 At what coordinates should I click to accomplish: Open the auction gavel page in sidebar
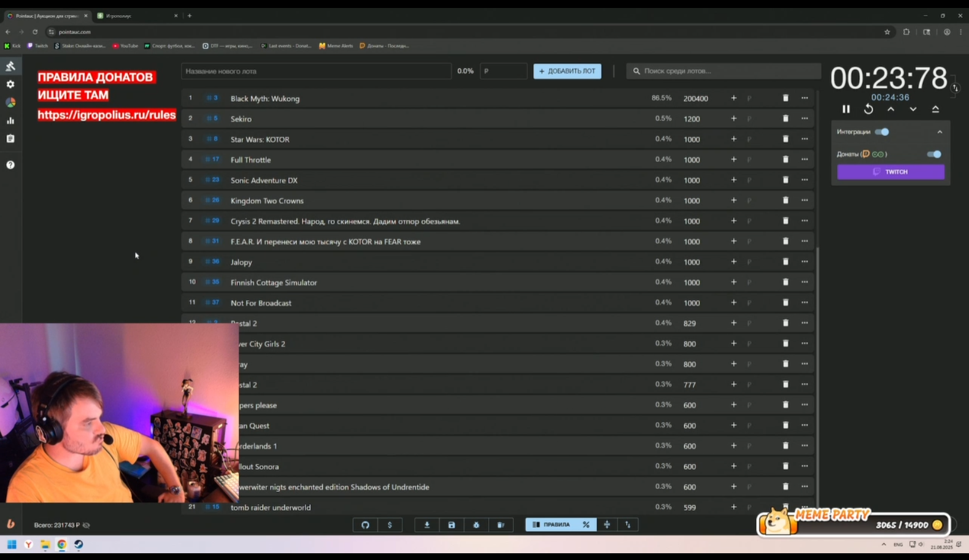(10, 66)
